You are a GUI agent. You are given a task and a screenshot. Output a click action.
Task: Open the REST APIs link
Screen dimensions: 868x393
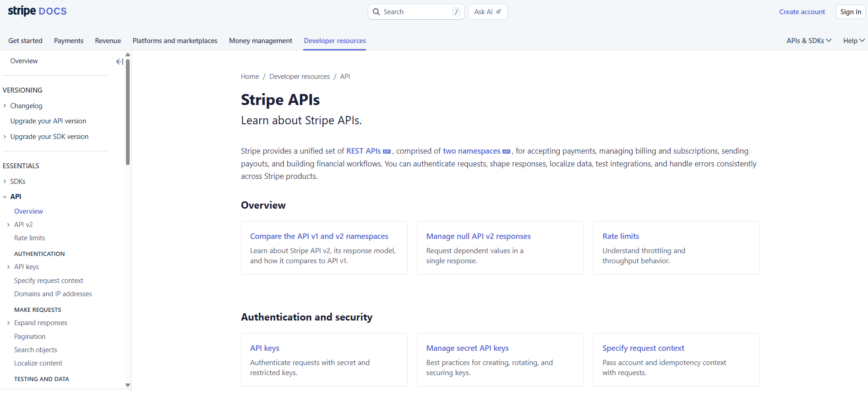tap(364, 151)
